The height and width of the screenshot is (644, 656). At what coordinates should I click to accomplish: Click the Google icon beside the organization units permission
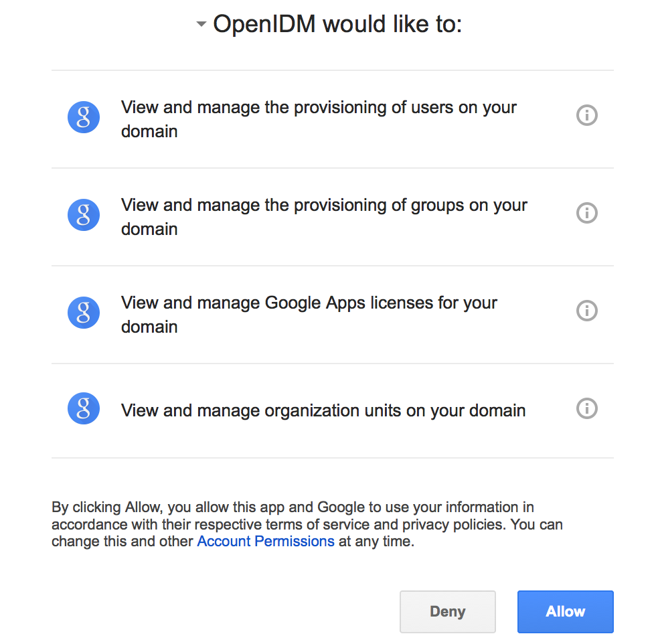click(83, 408)
